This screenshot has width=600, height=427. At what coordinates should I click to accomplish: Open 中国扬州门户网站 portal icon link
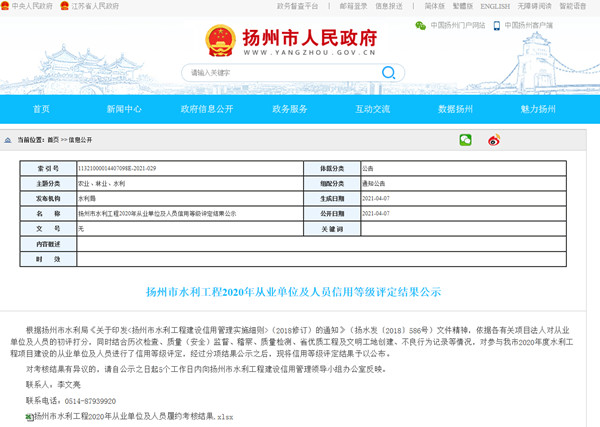pyautogui.click(x=456, y=25)
